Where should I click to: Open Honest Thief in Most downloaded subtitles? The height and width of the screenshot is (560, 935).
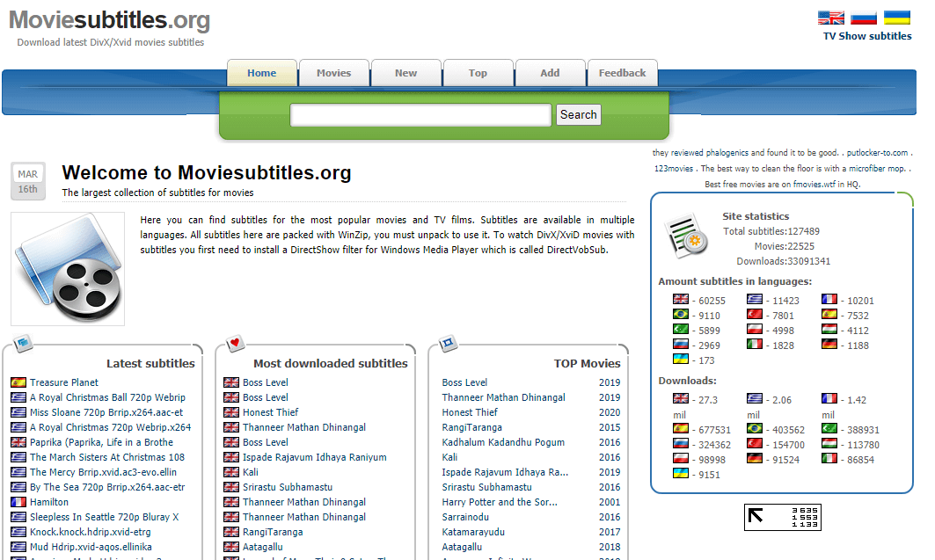pos(270,412)
